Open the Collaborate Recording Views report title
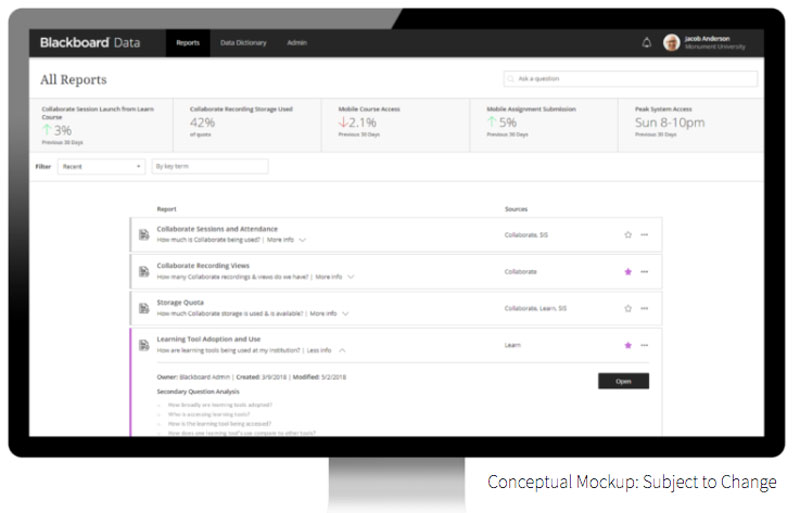 pos(203,266)
